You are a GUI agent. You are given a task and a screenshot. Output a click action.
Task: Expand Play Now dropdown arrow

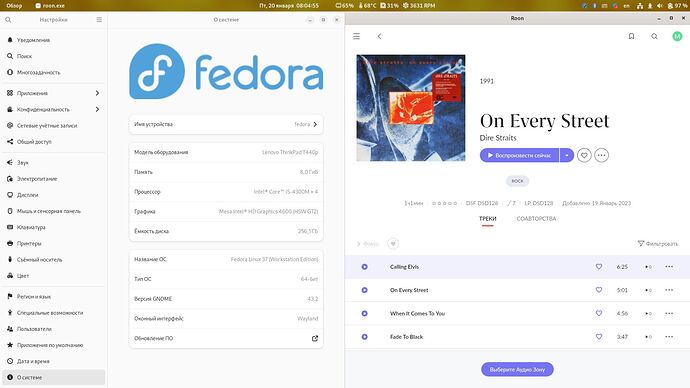pyautogui.click(x=567, y=155)
